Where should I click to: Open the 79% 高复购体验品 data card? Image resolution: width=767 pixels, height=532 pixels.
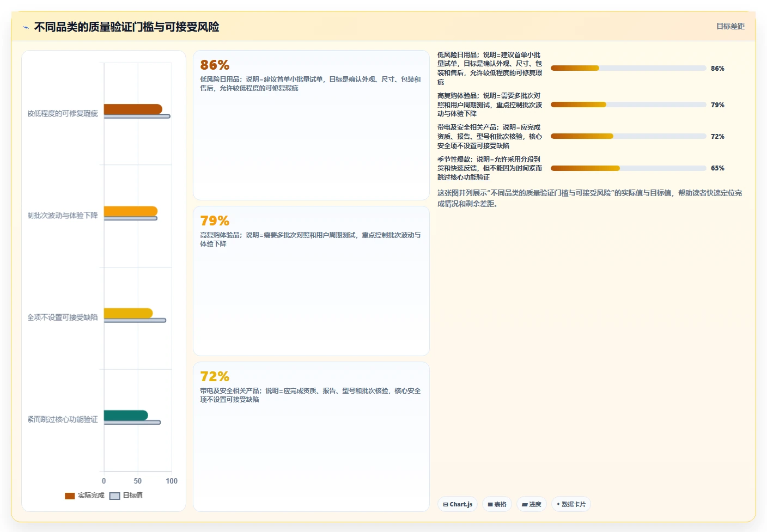pos(311,281)
